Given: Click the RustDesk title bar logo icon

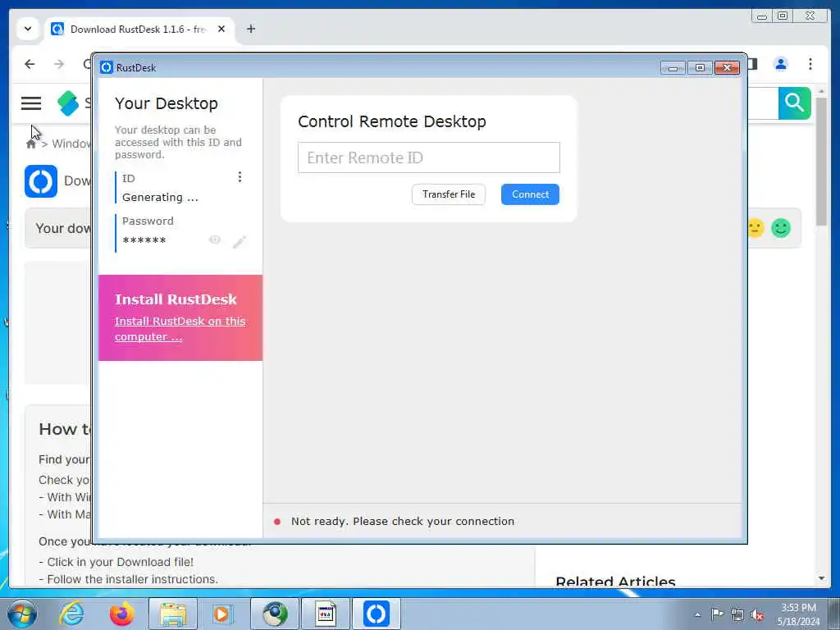Looking at the screenshot, I should [x=106, y=67].
